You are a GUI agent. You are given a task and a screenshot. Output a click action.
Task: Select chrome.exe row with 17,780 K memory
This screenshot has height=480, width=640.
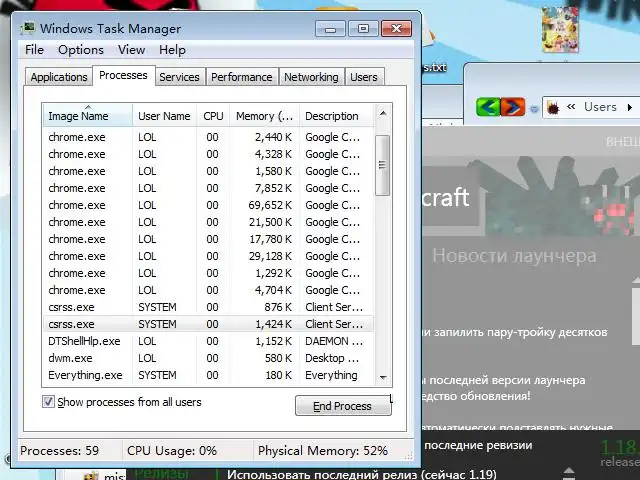pyautogui.click(x=208, y=239)
